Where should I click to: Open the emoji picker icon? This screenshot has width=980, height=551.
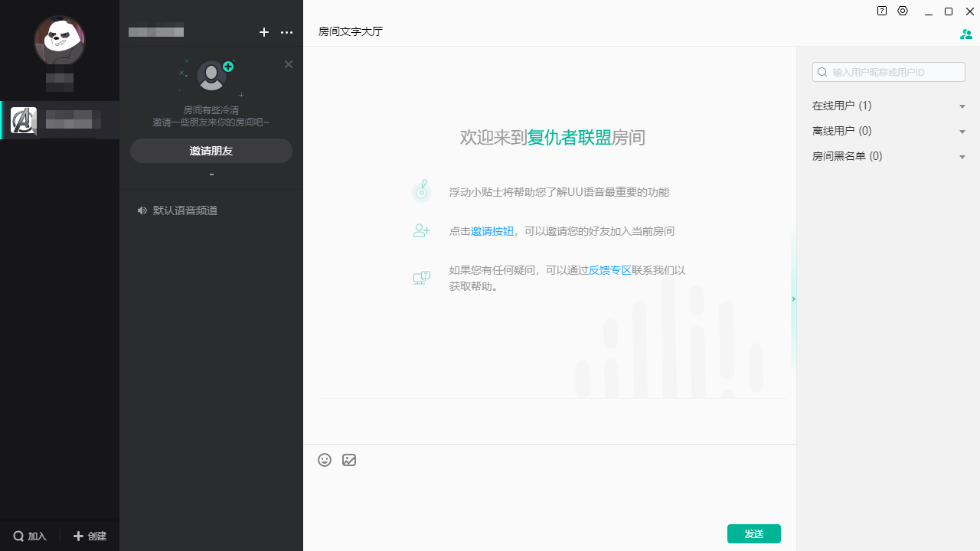325,460
